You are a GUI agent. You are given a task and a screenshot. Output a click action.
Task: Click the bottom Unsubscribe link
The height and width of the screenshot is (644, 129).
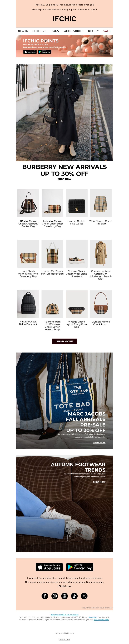point(64,639)
